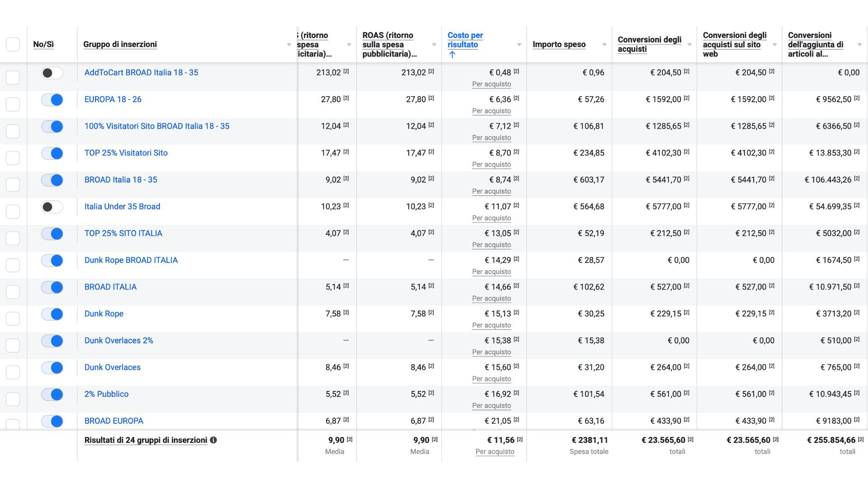Click footnote [2] beside total € 255.854,66
This screenshot has width=868, height=488.
[x=861, y=439]
